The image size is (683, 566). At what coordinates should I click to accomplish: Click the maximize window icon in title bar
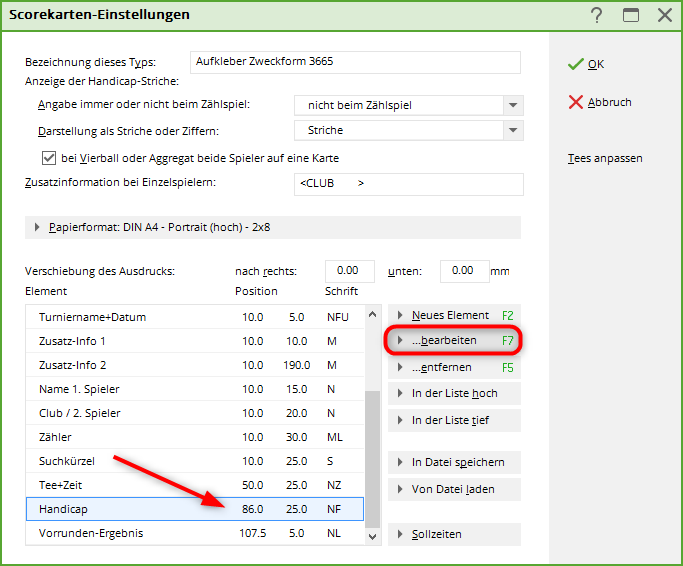pos(631,15)
